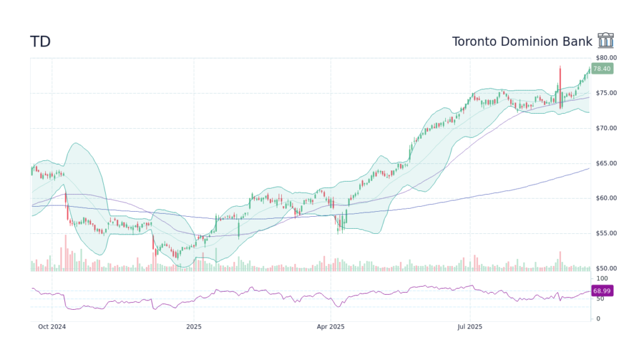Click the RSI 0 scale label

tap(599, 319)
